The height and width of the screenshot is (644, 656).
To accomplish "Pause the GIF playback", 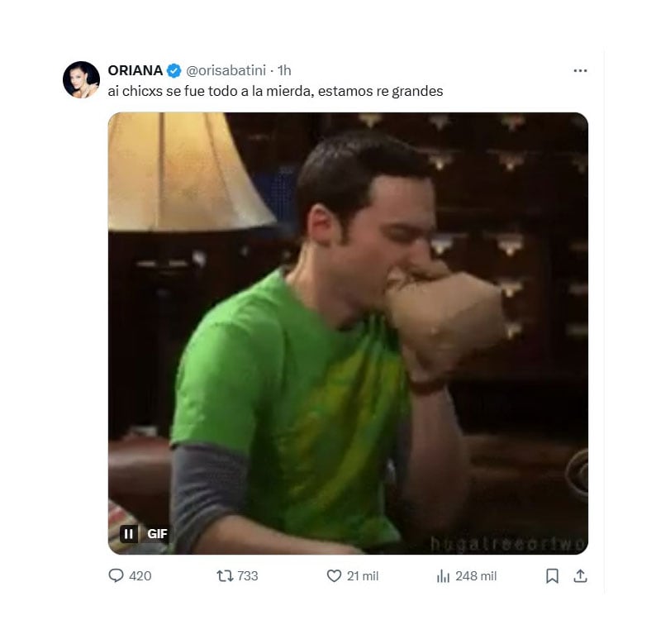I will pos(129,534).
